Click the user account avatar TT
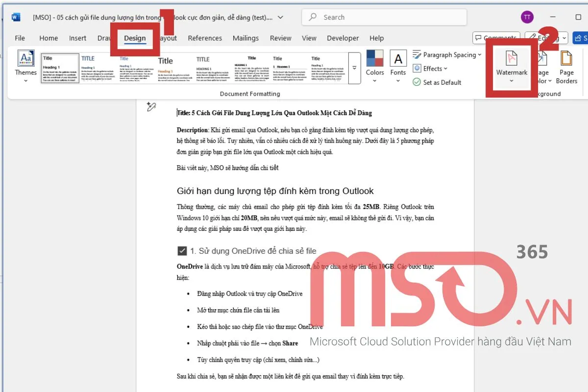This screenshot has width=588, height=392. [527, 17]
